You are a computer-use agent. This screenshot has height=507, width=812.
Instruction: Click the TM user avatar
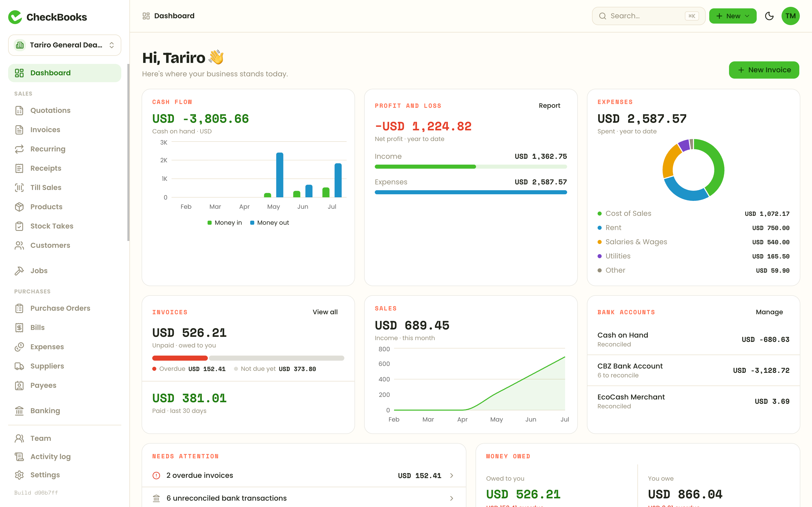790,16
